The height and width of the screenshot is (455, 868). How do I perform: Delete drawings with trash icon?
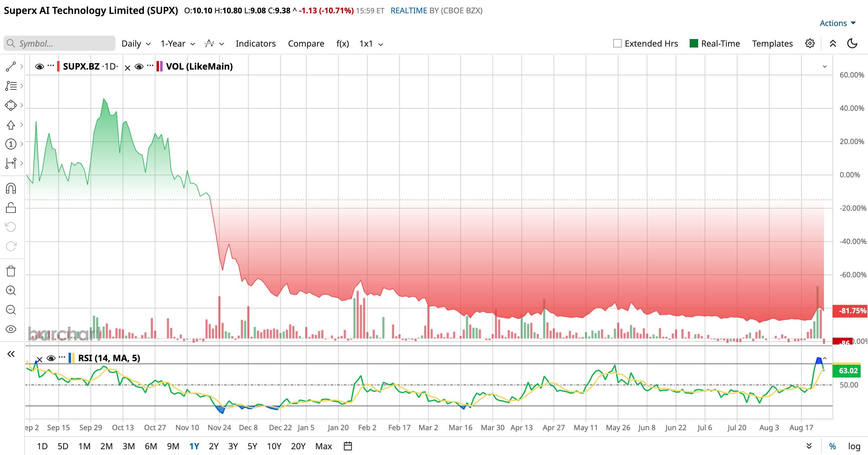coord(11,271)
